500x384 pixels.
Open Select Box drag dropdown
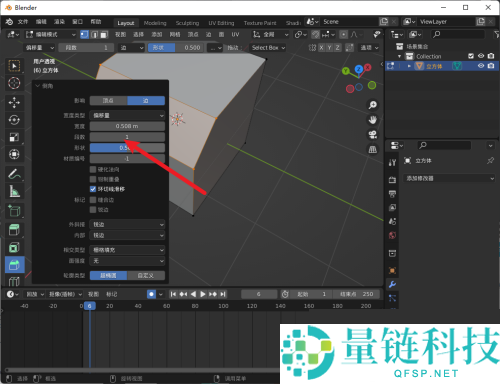268,48
